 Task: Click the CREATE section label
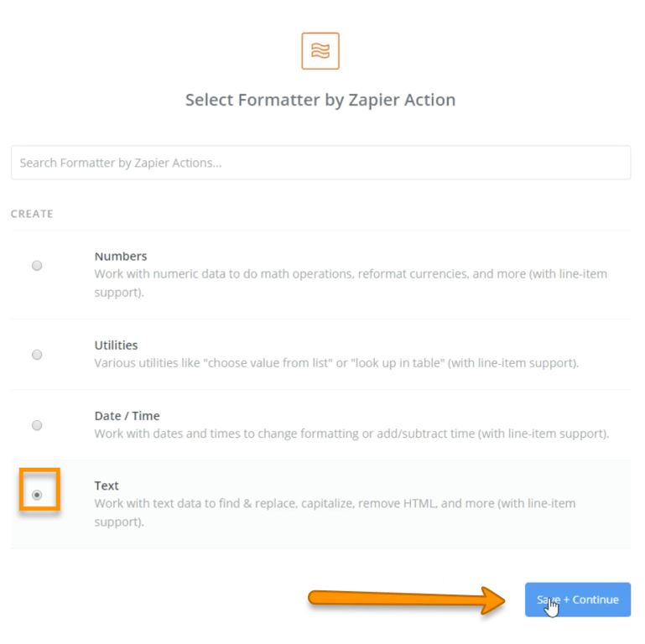32,214
